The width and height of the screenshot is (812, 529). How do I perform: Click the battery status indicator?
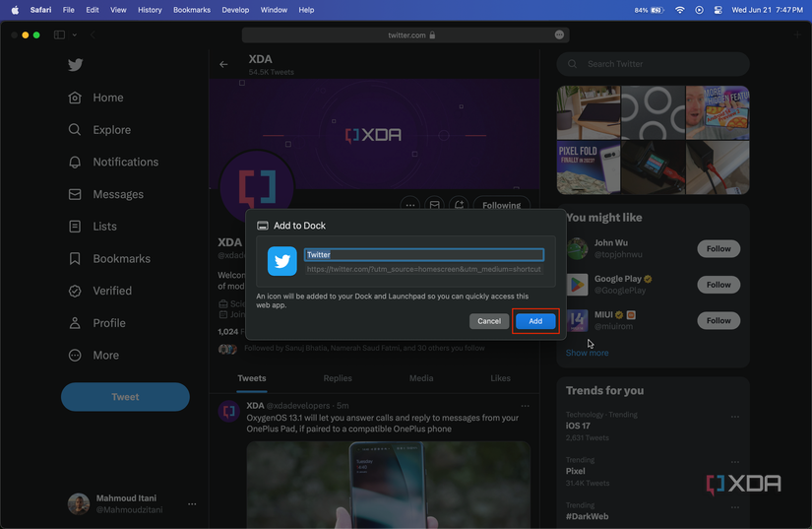(x=650, y=10)
